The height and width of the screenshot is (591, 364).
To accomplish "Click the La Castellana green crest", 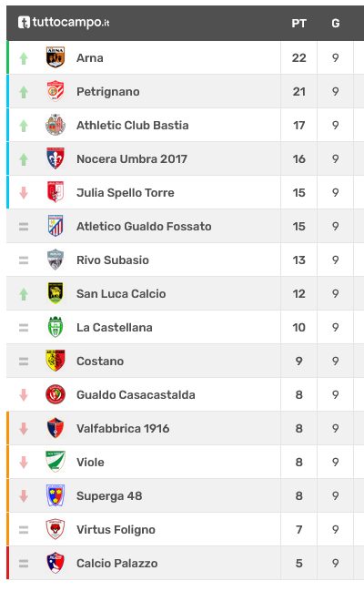I will point(56,327).
